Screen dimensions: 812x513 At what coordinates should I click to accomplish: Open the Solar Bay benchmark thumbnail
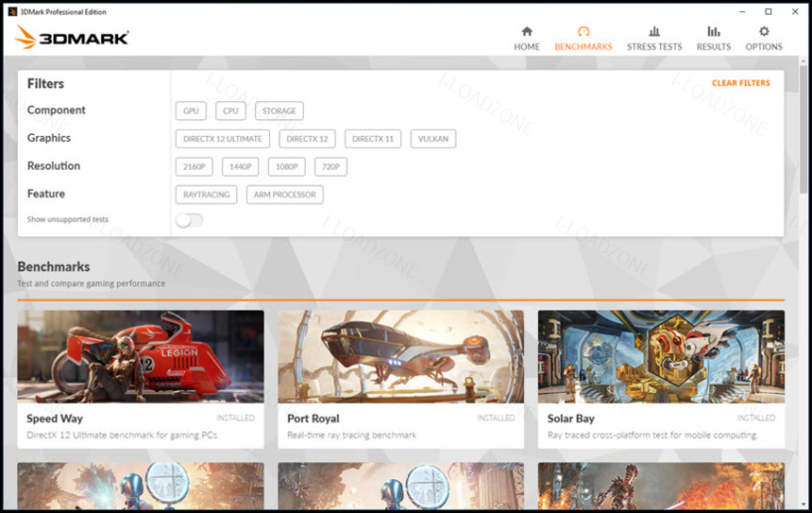click(x=661, y=356)
